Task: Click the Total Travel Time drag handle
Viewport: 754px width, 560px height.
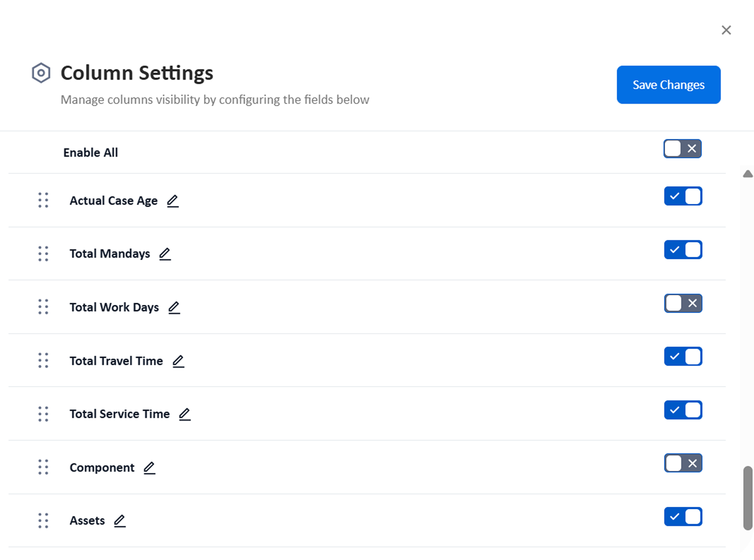Action: coord(43,360)
